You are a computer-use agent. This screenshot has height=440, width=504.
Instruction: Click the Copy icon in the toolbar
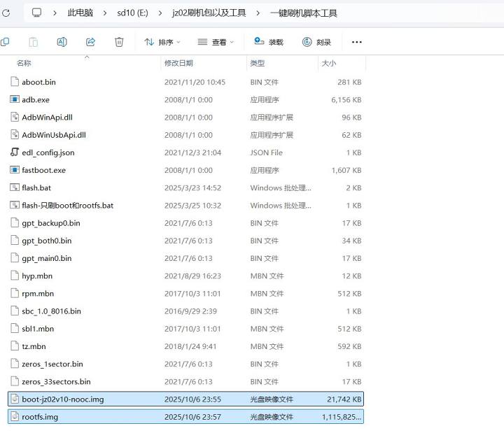[6, 42]
